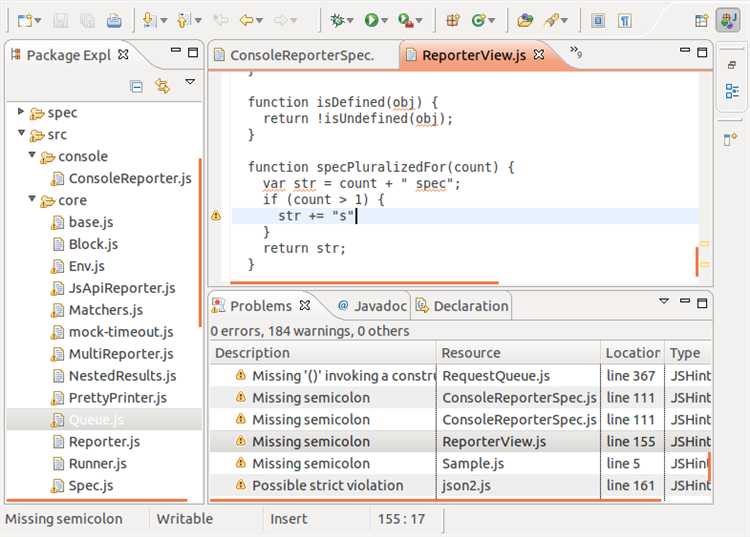
Task: Open dropdown beside Next Annotation icon
Action: pos(164,21)
